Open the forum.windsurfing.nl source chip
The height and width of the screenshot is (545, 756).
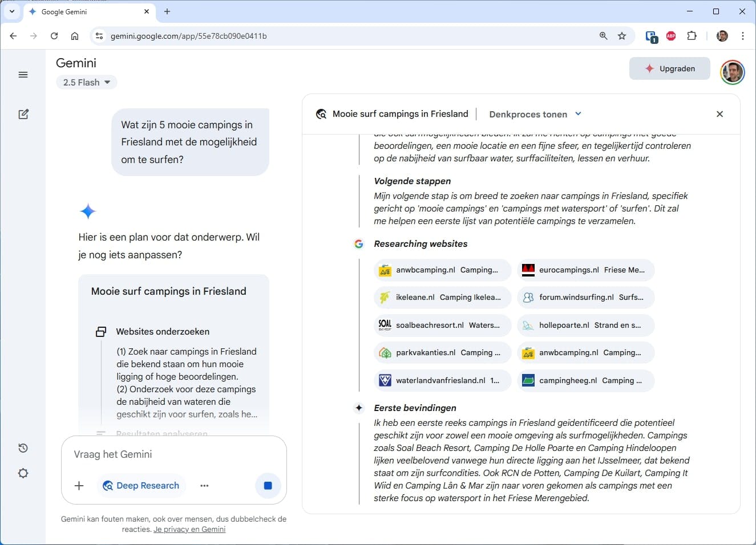pyautogui.click(x=585, y=298)
